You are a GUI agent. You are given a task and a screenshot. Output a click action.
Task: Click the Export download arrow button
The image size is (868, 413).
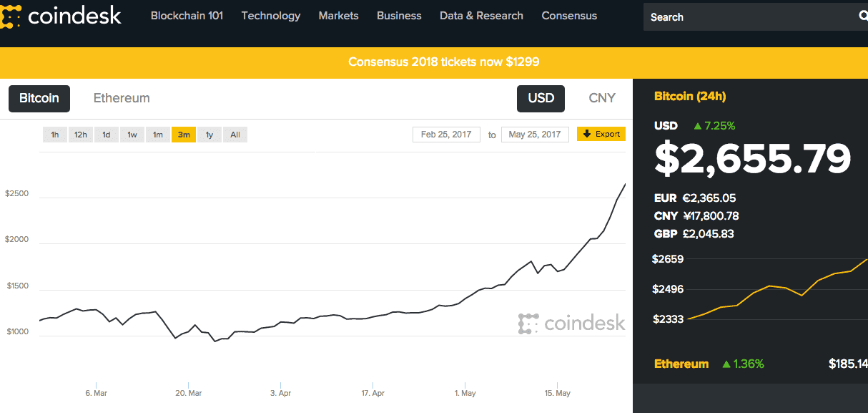point(601,134)
